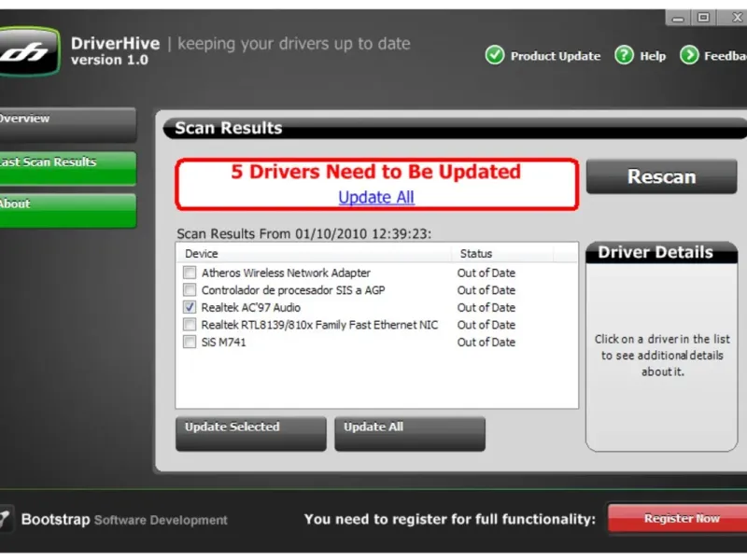Select the Realtek AC'97 Audio row text
Screen dimensions: 747x560
pos(251,308)
